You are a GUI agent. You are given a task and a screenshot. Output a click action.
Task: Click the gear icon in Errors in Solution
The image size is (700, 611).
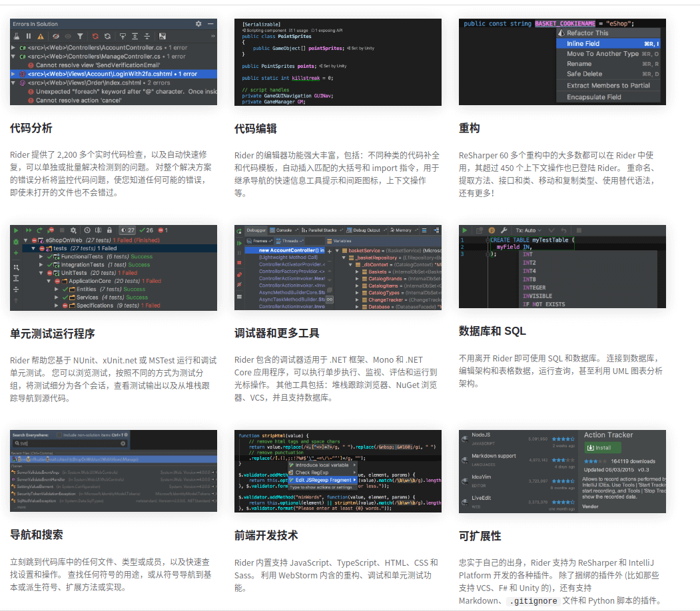[x=198, y=24]
